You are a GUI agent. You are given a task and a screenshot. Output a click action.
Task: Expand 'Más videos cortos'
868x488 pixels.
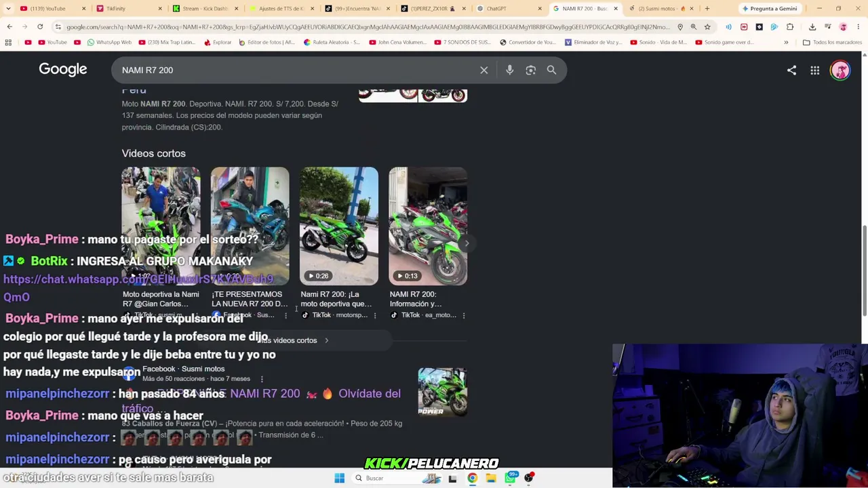pyautogui.click(x=294, y=340)
